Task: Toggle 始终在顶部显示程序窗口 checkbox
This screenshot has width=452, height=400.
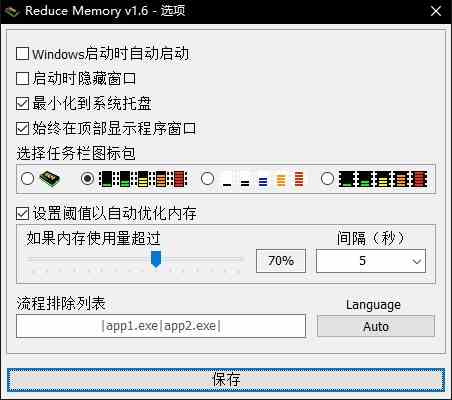Action: [x=22, y=128]
